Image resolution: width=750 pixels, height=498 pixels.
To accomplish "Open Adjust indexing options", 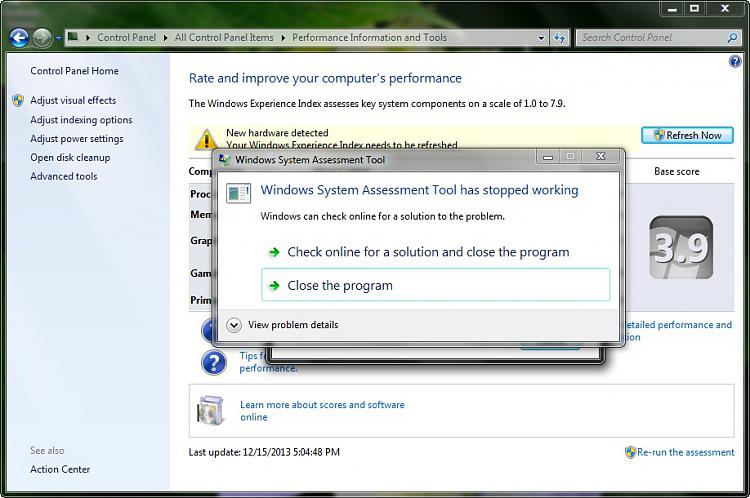I will (x=81, y=120).
